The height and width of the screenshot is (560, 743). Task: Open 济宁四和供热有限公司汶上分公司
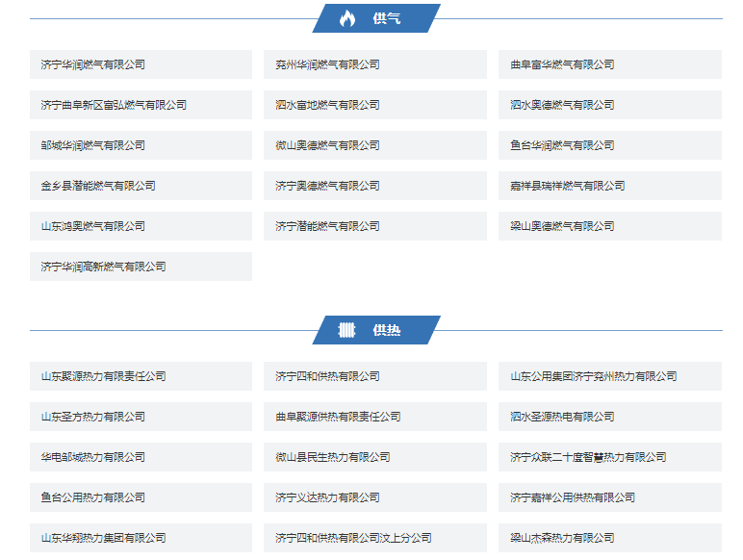[375, 538]
